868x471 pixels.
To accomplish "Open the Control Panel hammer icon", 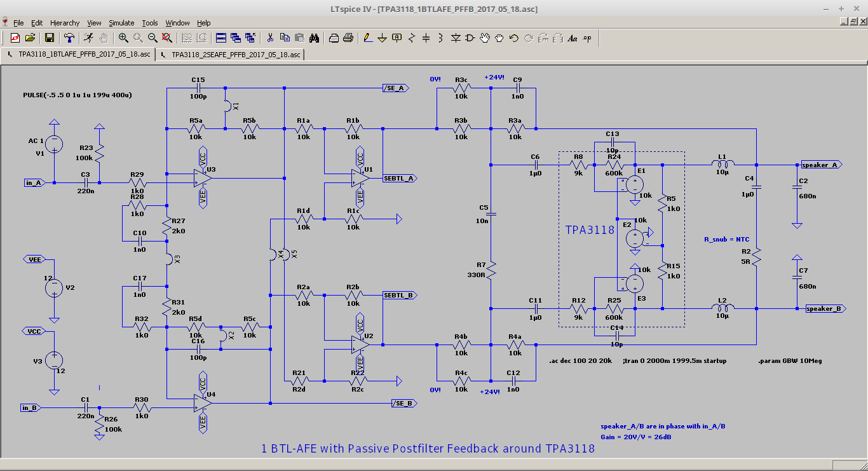I will (x=69, y=38).
